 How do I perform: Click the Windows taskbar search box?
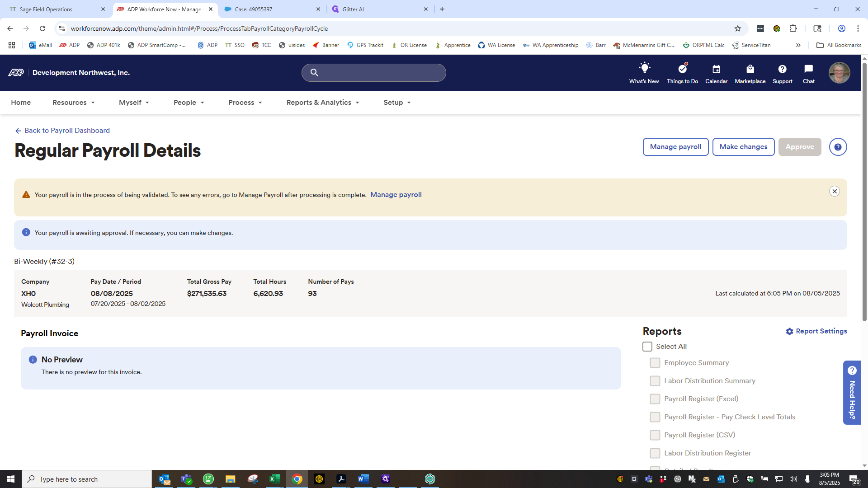[x=87, y=479]
